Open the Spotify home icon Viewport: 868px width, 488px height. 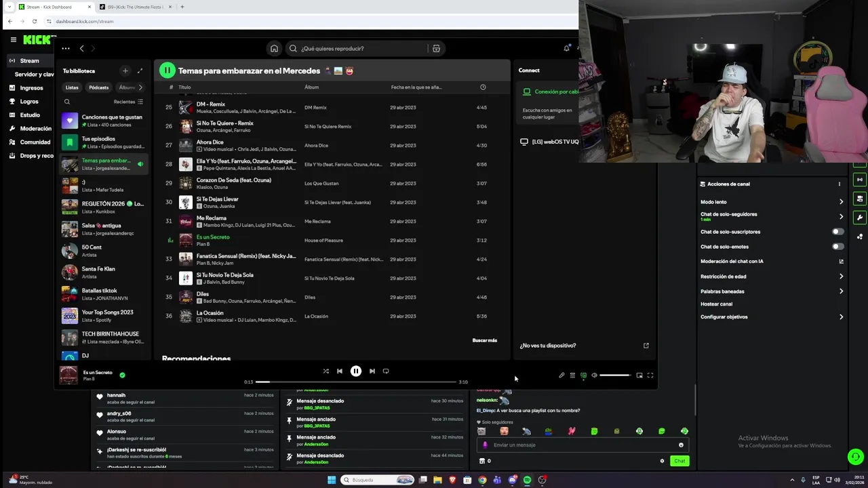[x=274, y=48]
